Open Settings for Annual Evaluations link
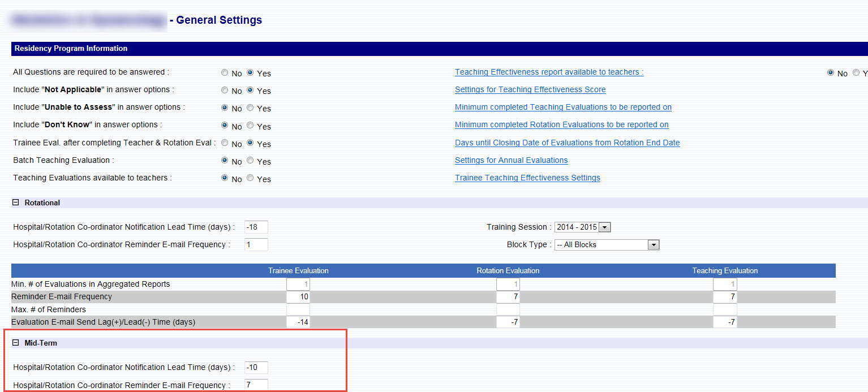The height and width of the screenshot is (392, 868). pyautogui.click(x=511, y=161)
